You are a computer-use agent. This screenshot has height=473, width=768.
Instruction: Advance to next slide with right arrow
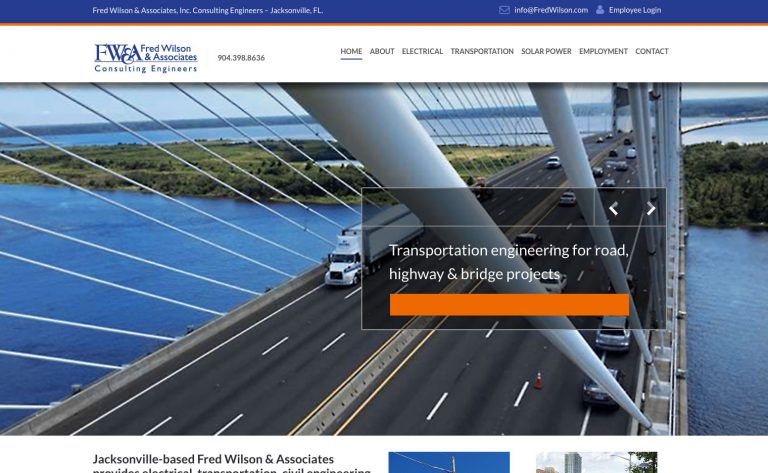click(x=651, y=209)
